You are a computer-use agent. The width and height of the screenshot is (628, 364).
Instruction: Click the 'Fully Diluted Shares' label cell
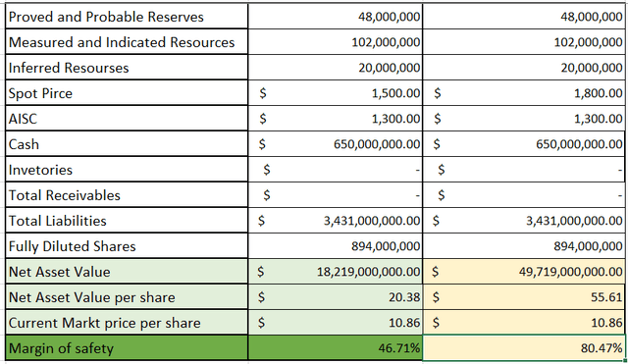(x=127, y=246)
